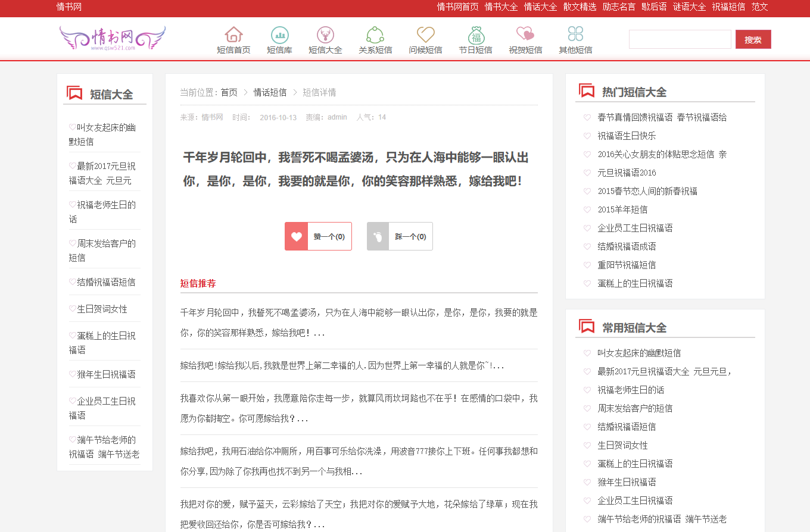The height and width of the screenshot is (532, 810).
Task: Go to 首页 in the breadcrumb
Action: coord(229,92)
